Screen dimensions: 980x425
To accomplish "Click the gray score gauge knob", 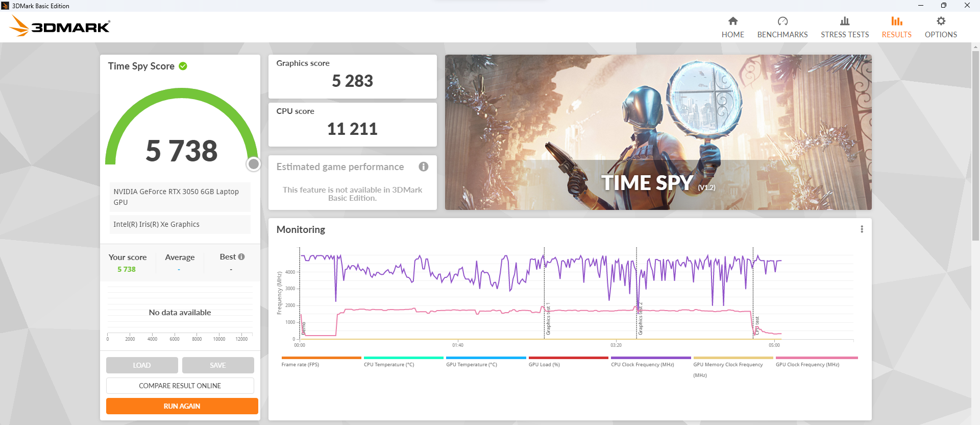I will tap(254, 164).
